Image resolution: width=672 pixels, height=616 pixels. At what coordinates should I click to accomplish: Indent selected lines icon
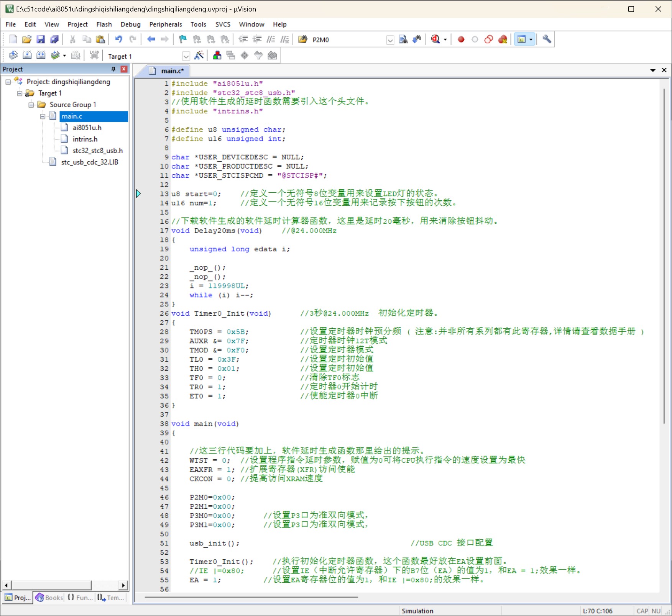pos(243,39)
